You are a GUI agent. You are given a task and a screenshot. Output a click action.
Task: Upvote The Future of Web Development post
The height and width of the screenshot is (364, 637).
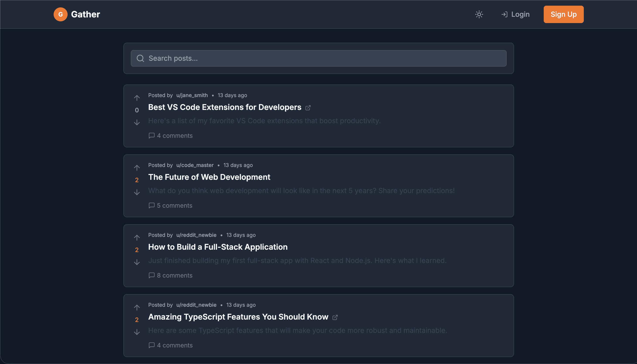click(137, 167)
